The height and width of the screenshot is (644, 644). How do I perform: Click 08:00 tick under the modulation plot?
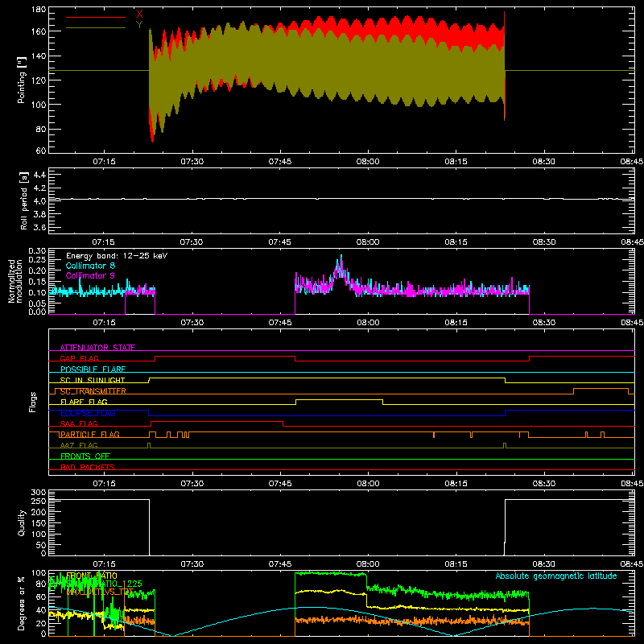368,323
